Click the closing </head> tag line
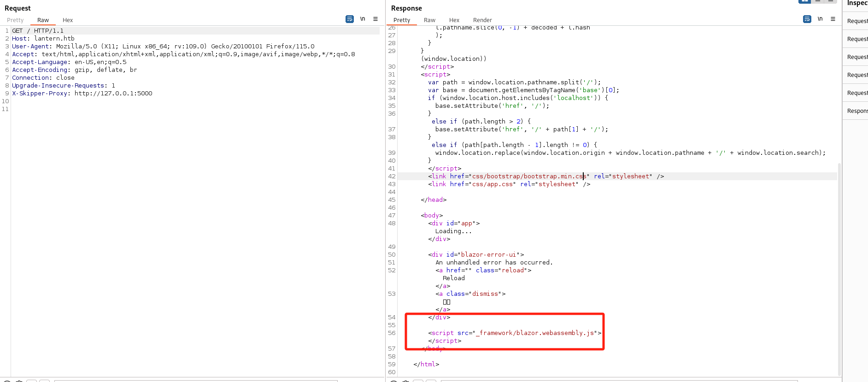The height and width of the screenshot is (382, 868). pyautogui.click(x=434, y=200)
